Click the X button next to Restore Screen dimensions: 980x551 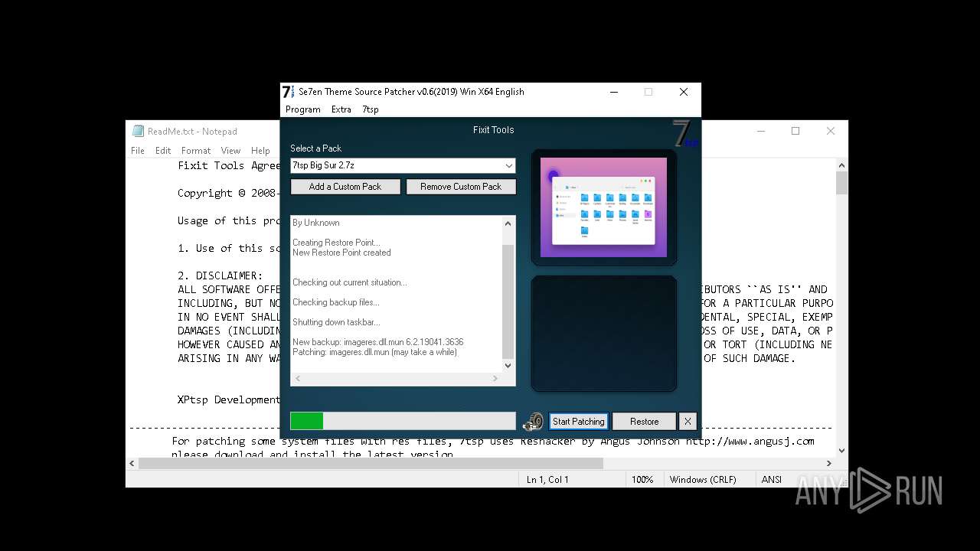point(688,421)
